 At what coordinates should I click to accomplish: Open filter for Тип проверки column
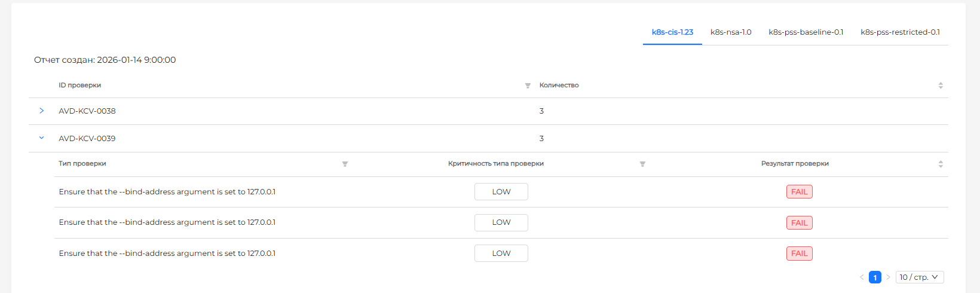click(345, 164)
